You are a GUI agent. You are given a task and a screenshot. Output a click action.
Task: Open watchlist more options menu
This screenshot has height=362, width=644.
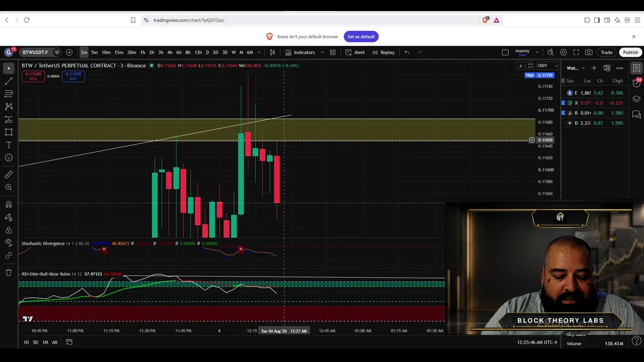620,68
